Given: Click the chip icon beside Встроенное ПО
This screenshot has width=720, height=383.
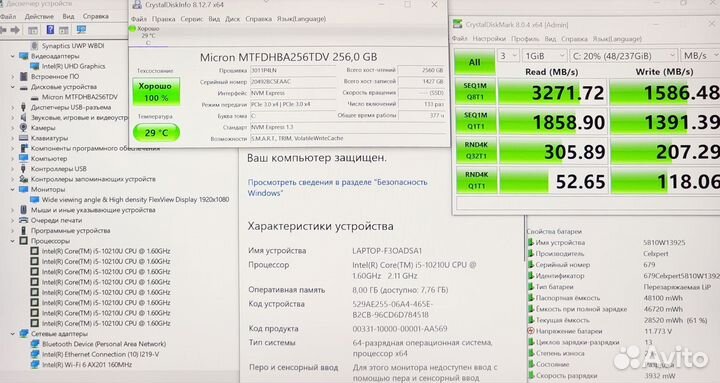Looking at the screenshot, I should click(23, 77).
